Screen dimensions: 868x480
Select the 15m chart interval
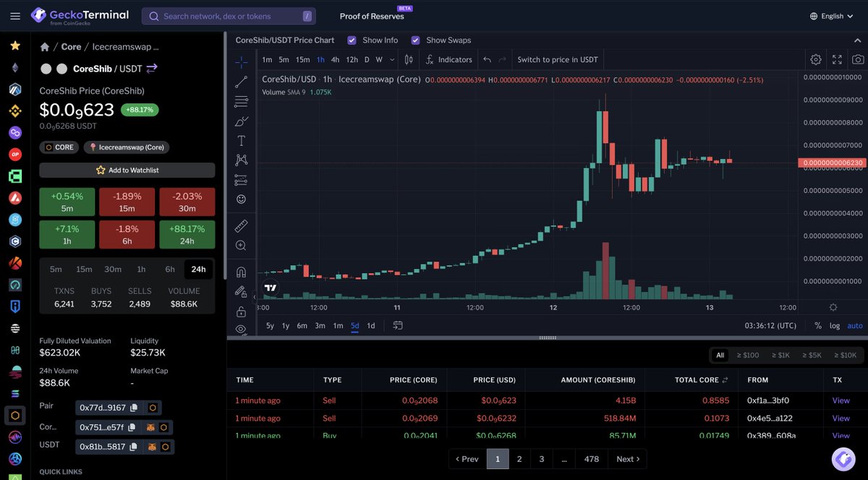[x=302, y=59]
